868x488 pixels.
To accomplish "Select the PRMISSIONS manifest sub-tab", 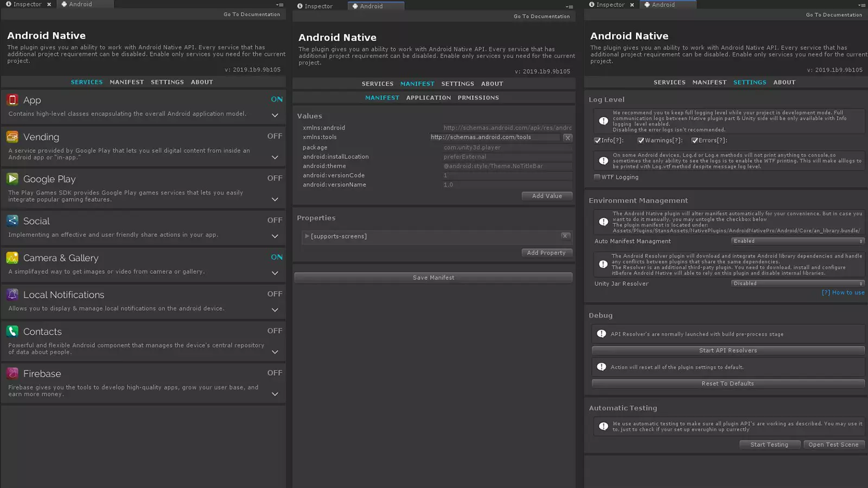I will pyautogui.click(x=478, y=98).
